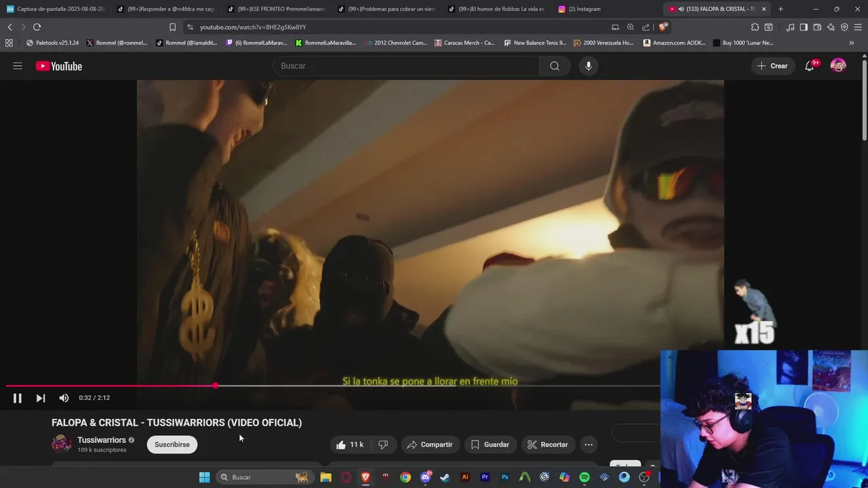Open the bookmarks apps grid icon
This screenshot has width=868, height=488.
(x=9, y=43)
